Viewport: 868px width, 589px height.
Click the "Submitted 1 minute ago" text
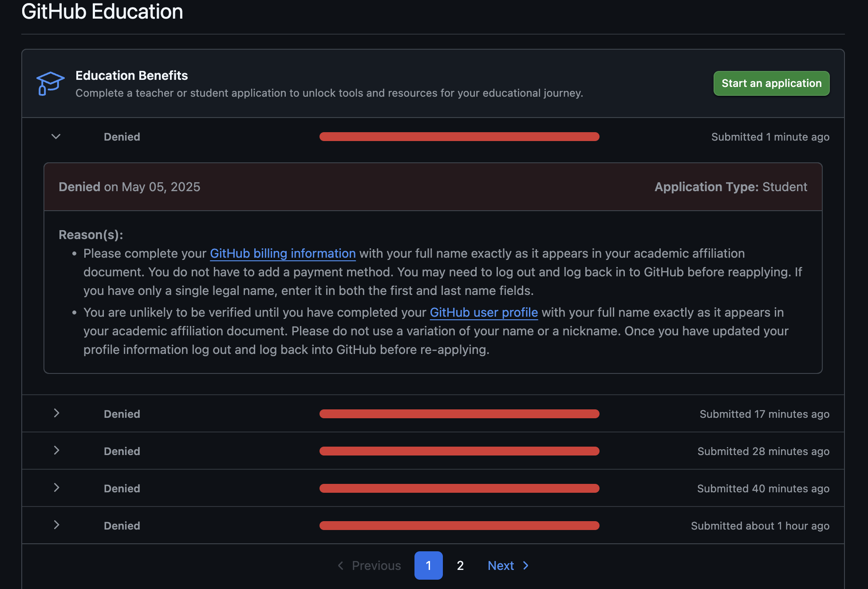point(770,137)
